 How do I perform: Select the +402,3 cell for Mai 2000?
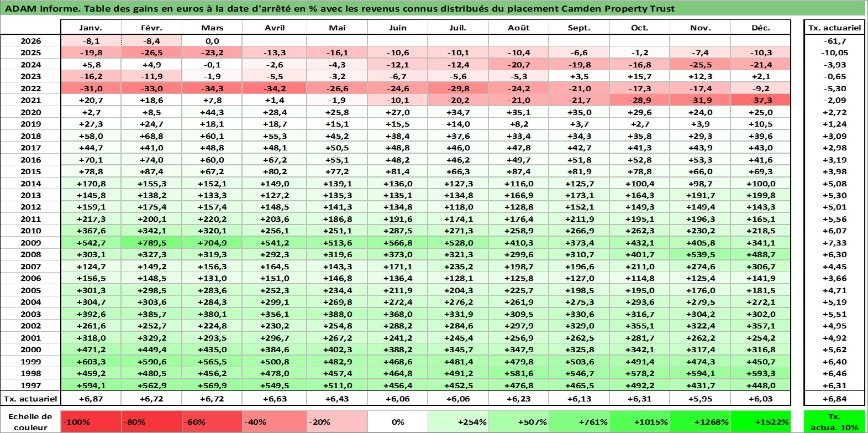(337, 349)
